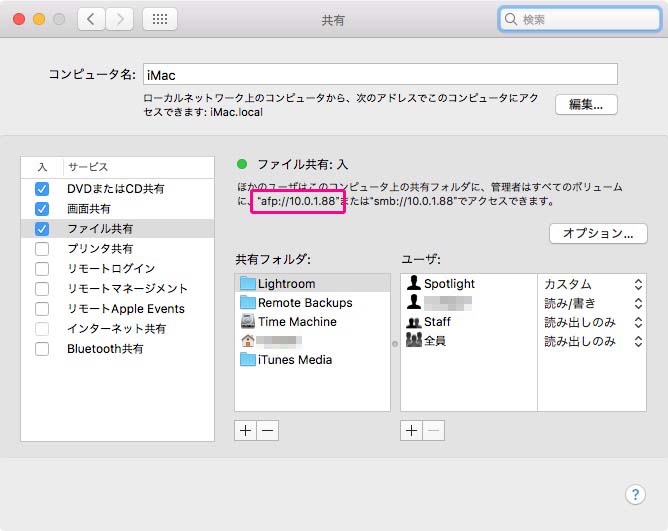Select the リモートマネージメント service row
Image resolution: width=668 pixels, height=531 pixels.
click(x=118, y=289)
